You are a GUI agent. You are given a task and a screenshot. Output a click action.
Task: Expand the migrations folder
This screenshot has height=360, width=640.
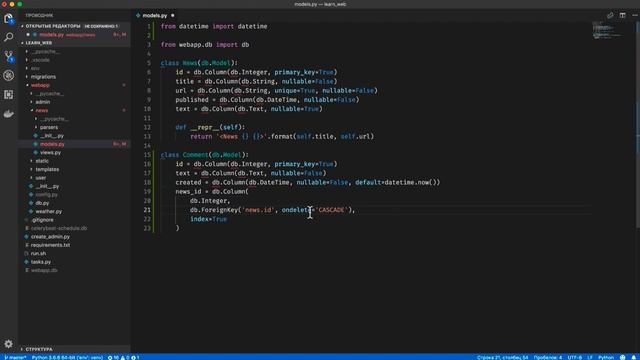(43, 77)
